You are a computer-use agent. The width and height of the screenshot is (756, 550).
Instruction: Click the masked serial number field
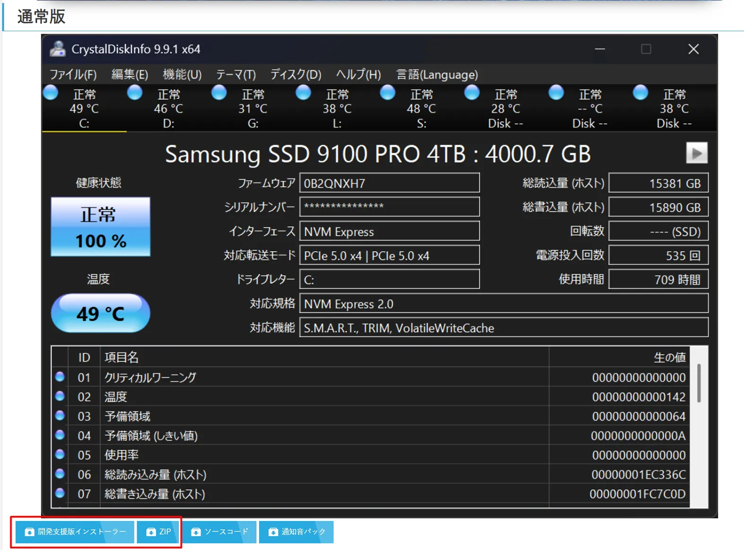(x=389, y=207)
